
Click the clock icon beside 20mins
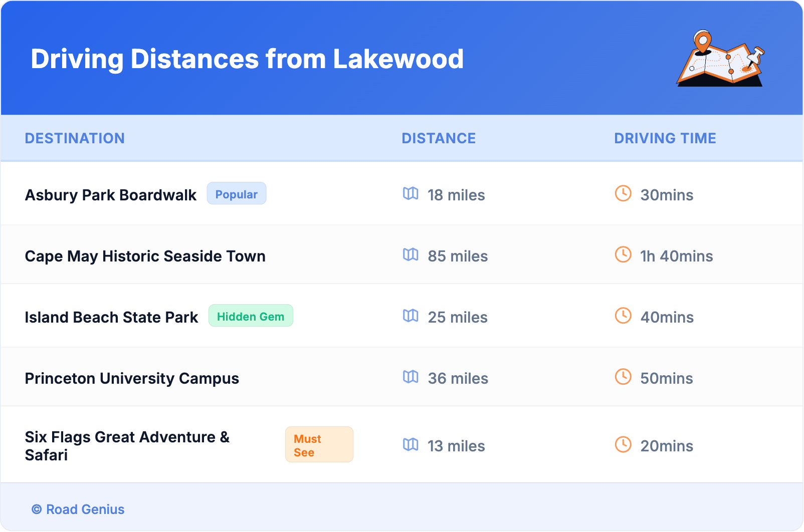click(x=623, y=444)
